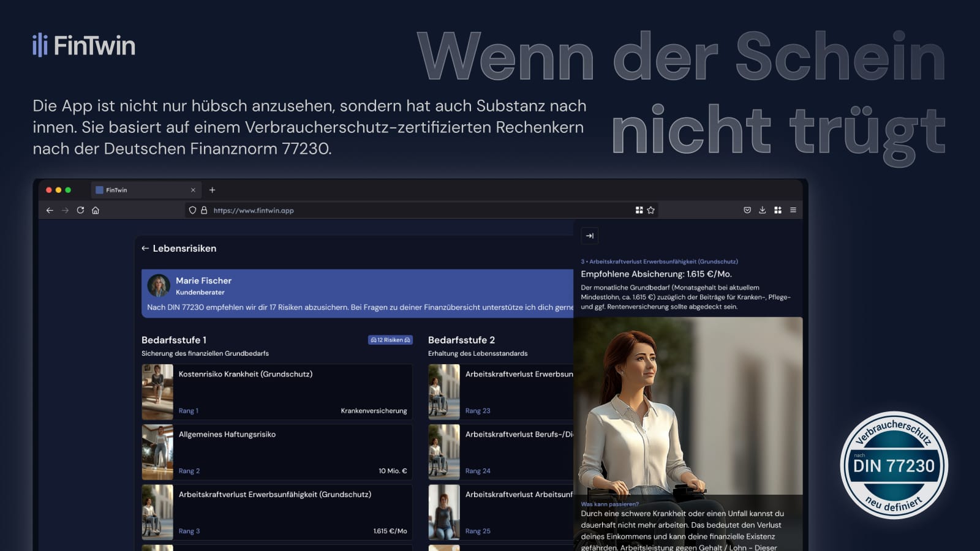The image size is (980, 551).
Task: Click the 1.615 €/Mo value in Rang 3 card
Action: point(390,531)
